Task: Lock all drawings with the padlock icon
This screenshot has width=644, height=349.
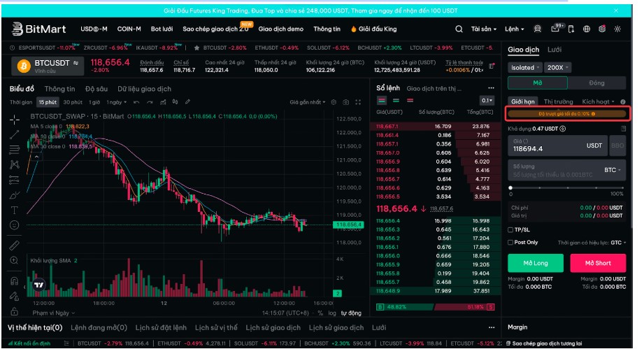Action: (15, 311)
